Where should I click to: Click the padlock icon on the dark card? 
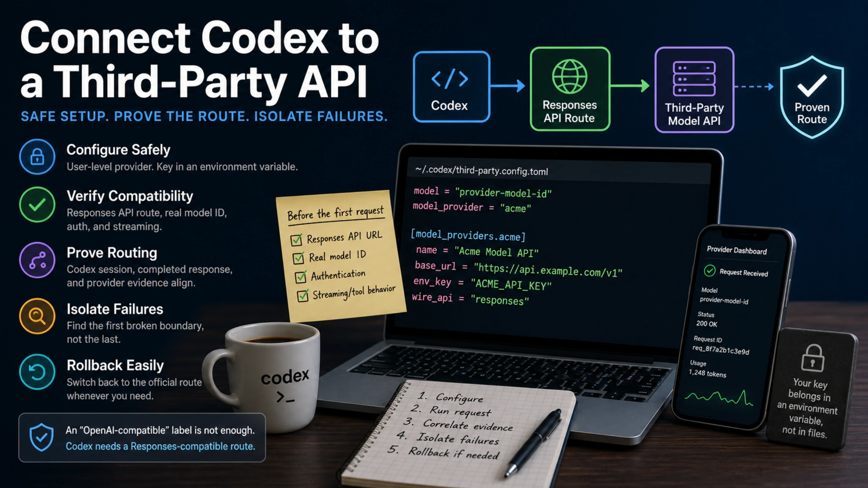(813, 358)
